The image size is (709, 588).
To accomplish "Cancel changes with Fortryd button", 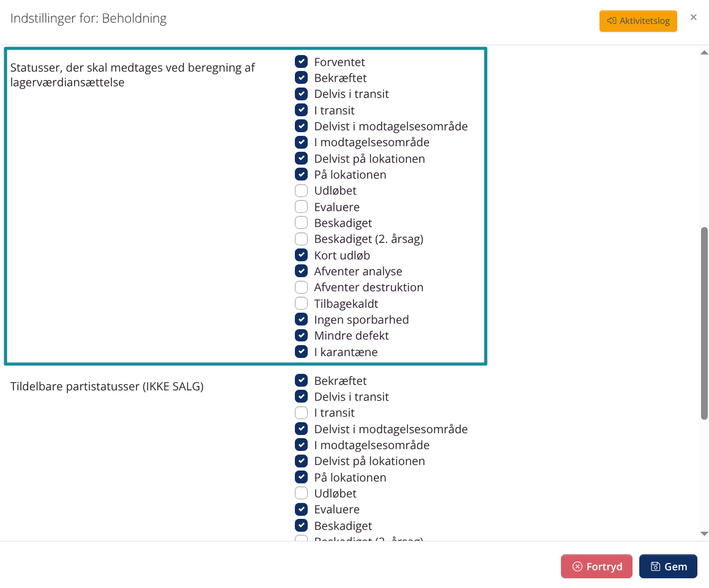I will coord(596,567).
